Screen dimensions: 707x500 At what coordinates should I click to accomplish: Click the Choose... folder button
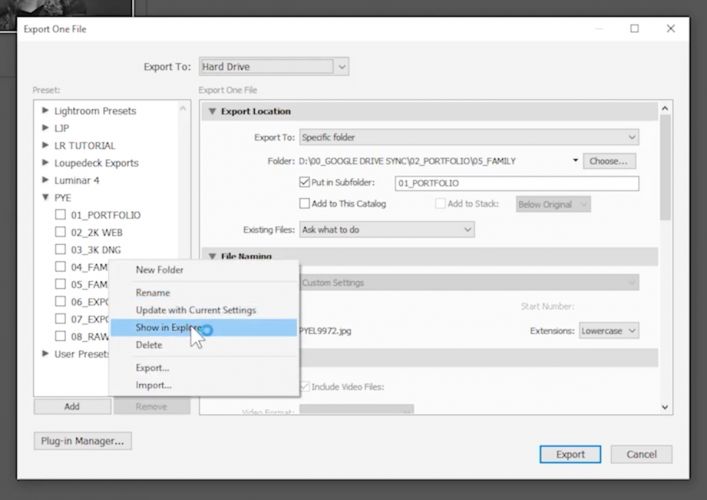[609, 161]
